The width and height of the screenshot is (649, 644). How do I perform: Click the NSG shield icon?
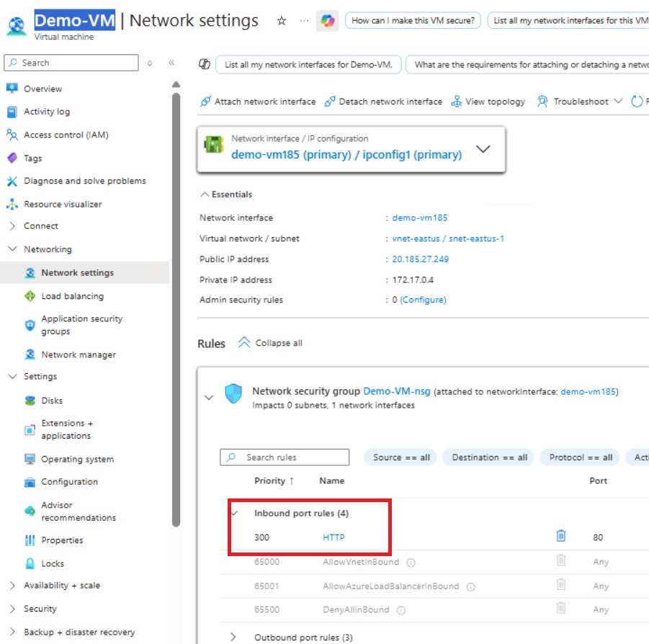click(233, 393)
